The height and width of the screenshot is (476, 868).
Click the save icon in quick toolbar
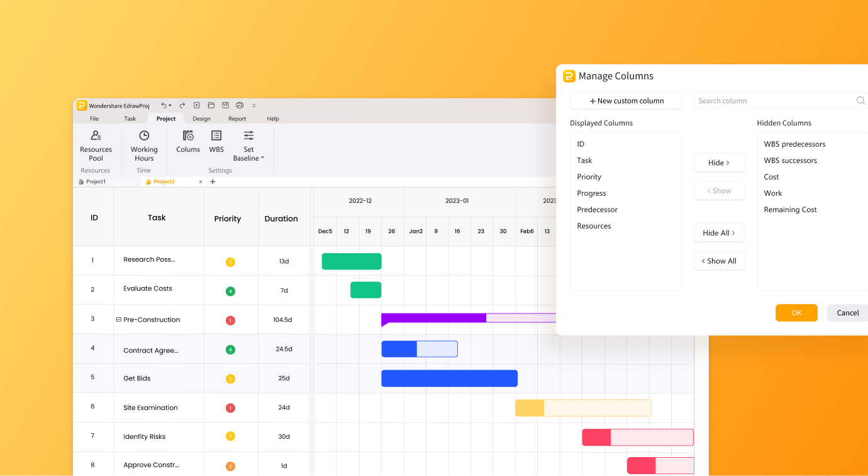point(225,105)
